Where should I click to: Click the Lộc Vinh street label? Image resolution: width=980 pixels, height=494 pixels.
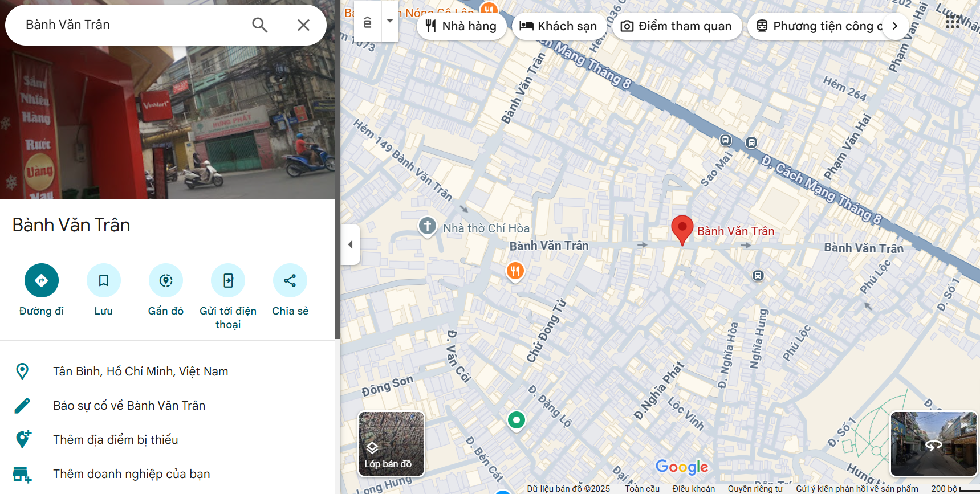coord(686,413)
